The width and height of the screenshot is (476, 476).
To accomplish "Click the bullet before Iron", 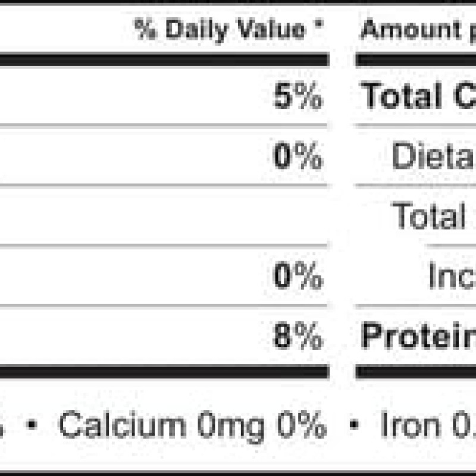I will coord(355,426).
